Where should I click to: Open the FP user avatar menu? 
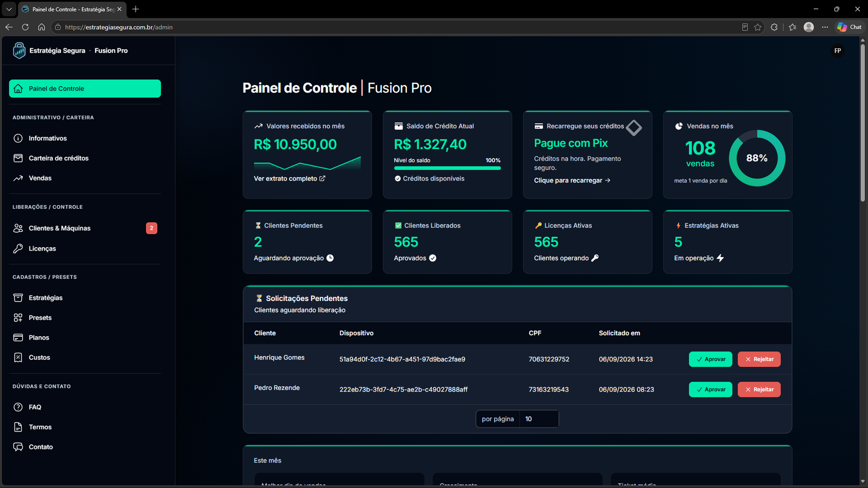point(838,51)
